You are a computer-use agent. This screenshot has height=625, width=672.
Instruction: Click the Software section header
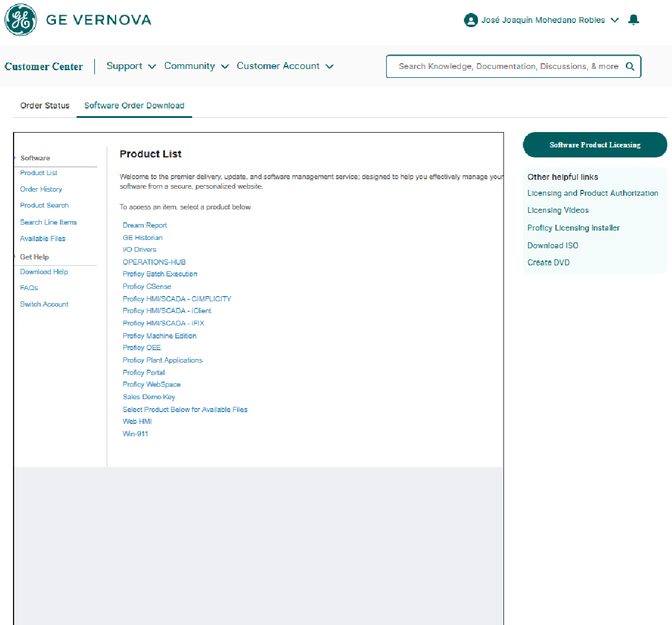click(35, 158)
